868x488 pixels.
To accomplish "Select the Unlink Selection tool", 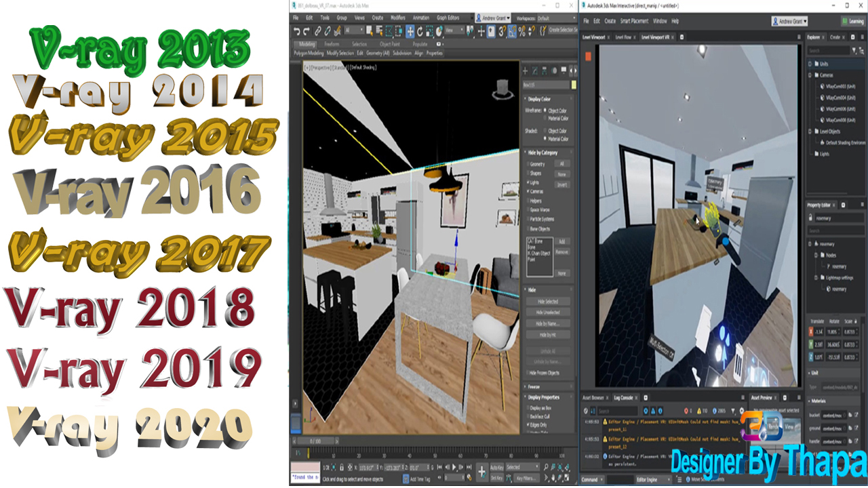I will pyautogui.click(x=328, y=31).
